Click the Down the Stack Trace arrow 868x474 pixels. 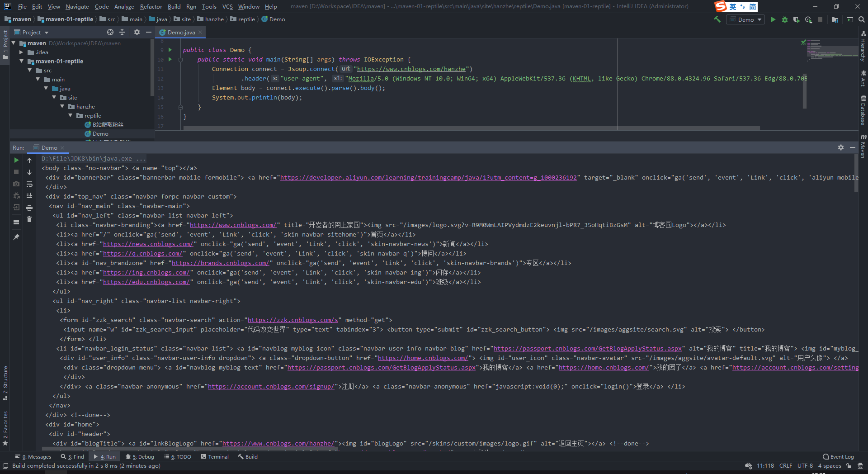29,172
